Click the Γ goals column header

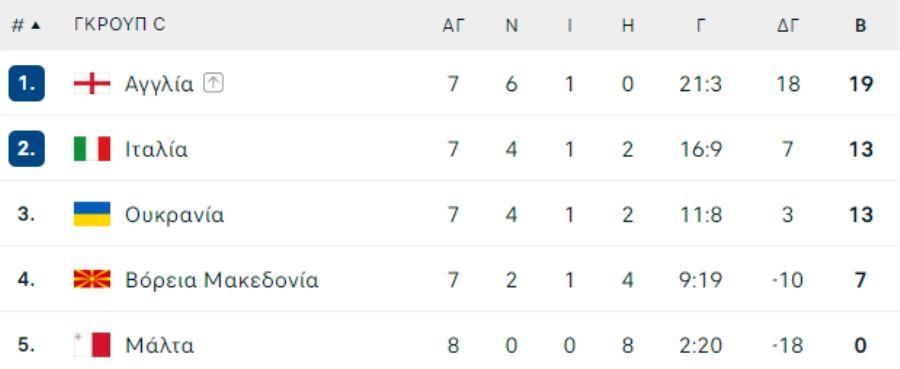point(700,25)
